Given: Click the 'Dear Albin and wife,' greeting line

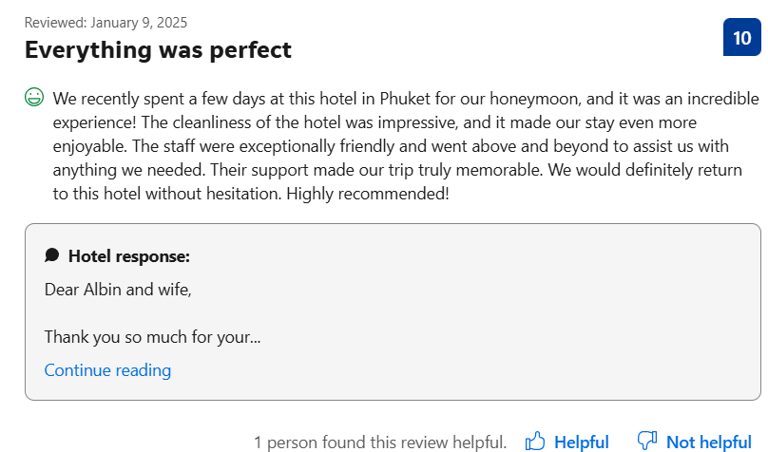Looking at the screenshot, I should (118, 289).
